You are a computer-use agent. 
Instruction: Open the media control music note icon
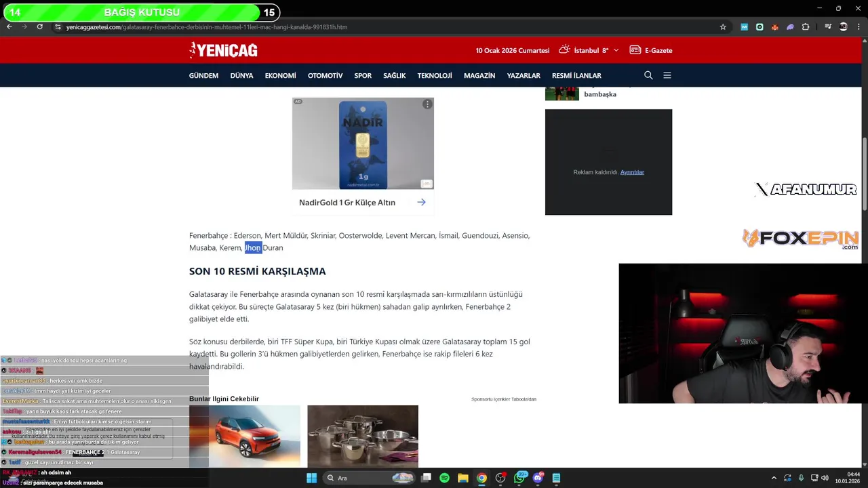pos(828,27)
